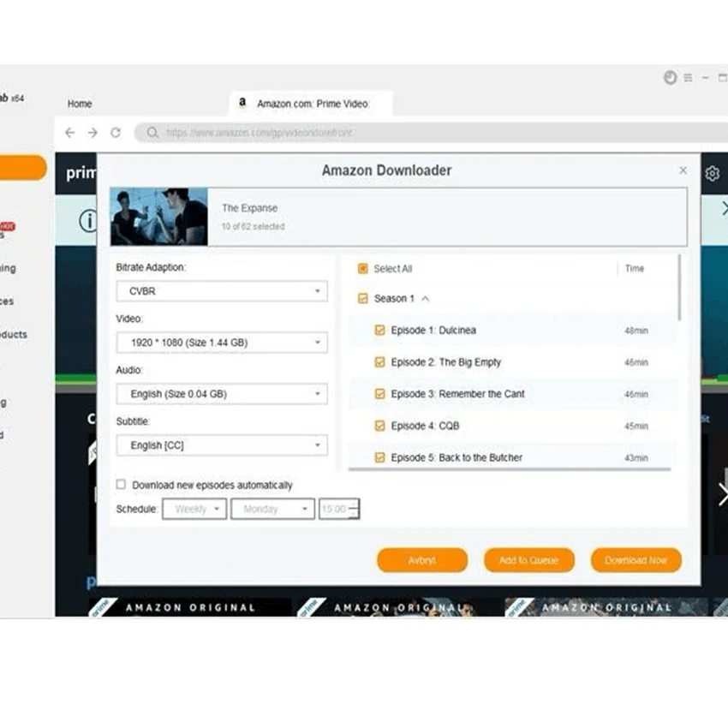Viewport: 728px width, 728px height.
Task: Open the Audio English dropdown
Action: pos(222,394)
